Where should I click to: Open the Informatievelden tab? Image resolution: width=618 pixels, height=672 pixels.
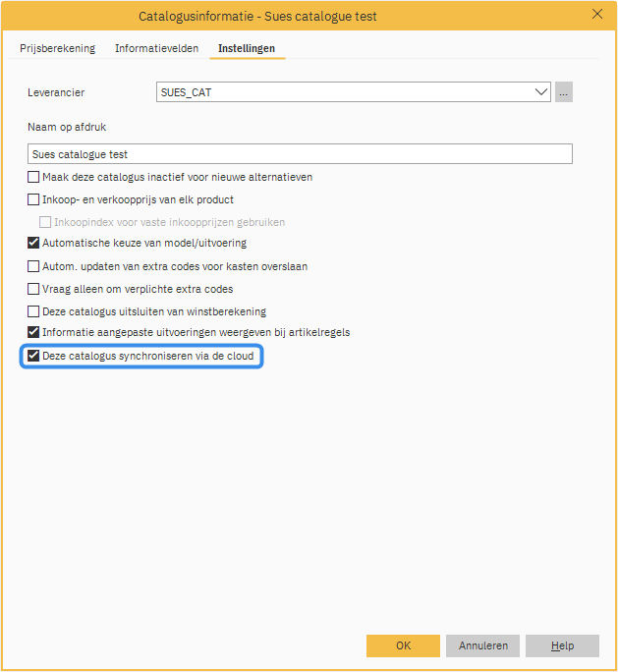pyautogui.click(x=156, y=48)
